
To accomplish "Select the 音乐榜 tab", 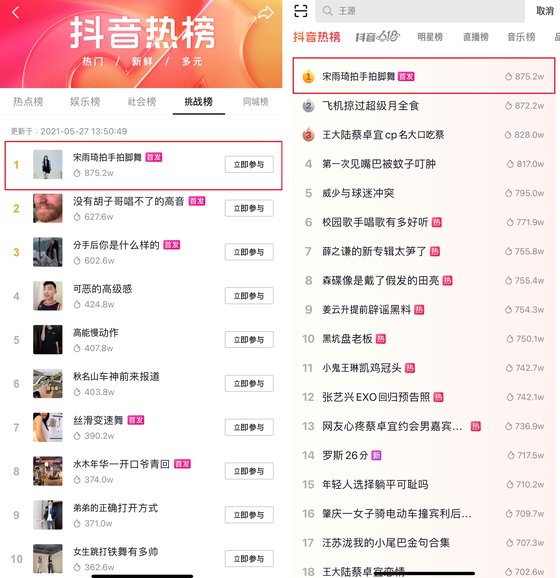I will (x=521, y=37).
